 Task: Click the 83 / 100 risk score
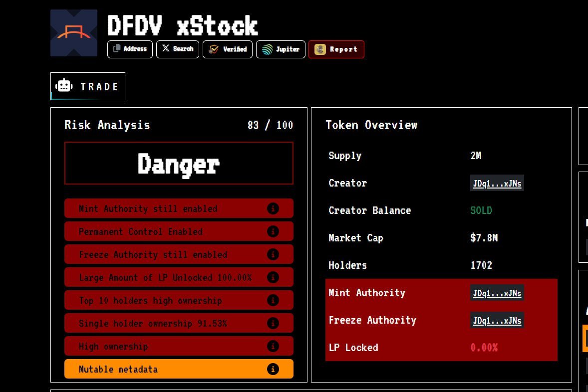(270, 125)
